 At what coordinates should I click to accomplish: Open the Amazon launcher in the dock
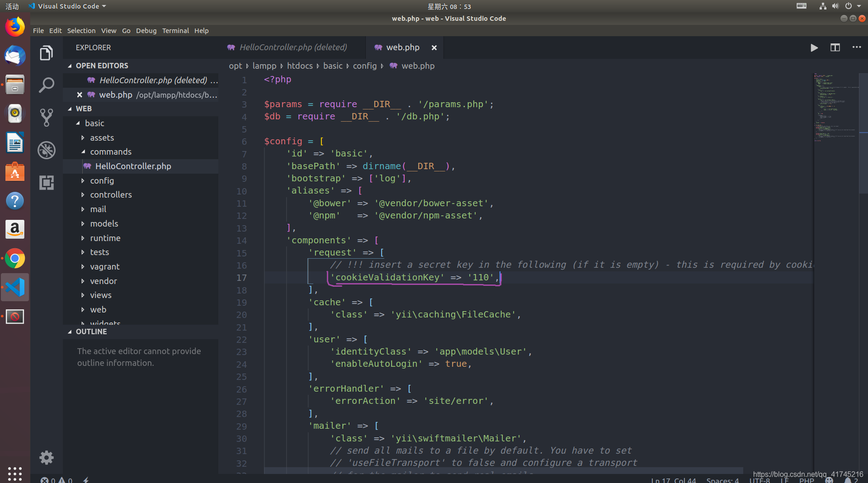click(15, 230)
